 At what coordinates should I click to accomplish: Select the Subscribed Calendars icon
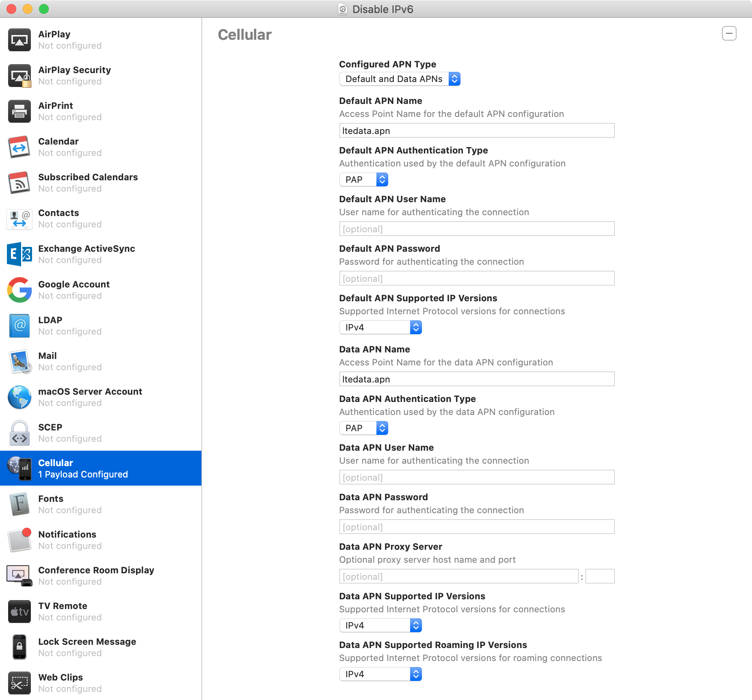click(x=19, y=183)
